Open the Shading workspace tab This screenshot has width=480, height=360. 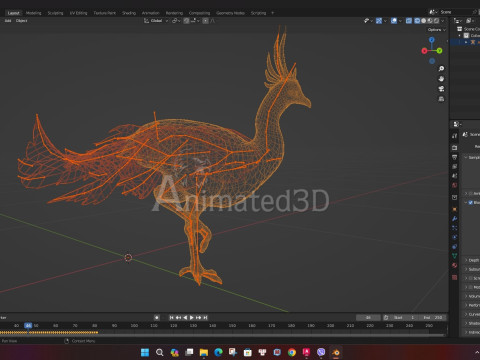[x=129, y=13]
